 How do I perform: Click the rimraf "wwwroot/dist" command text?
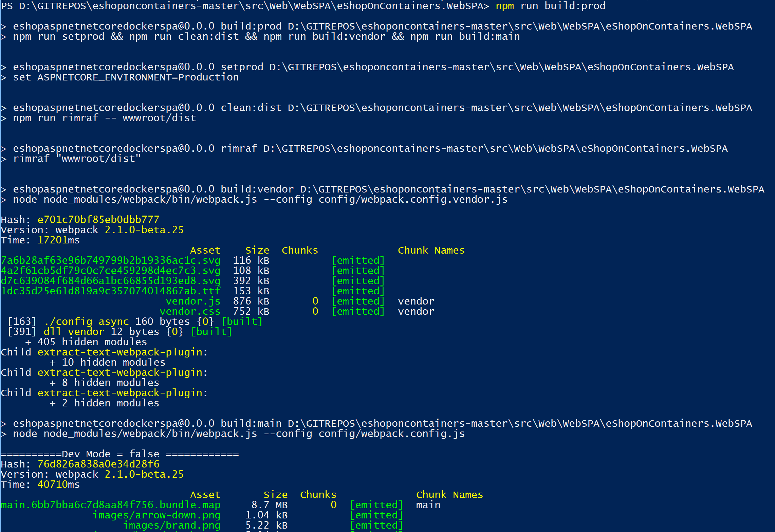(x=77, y=159)
